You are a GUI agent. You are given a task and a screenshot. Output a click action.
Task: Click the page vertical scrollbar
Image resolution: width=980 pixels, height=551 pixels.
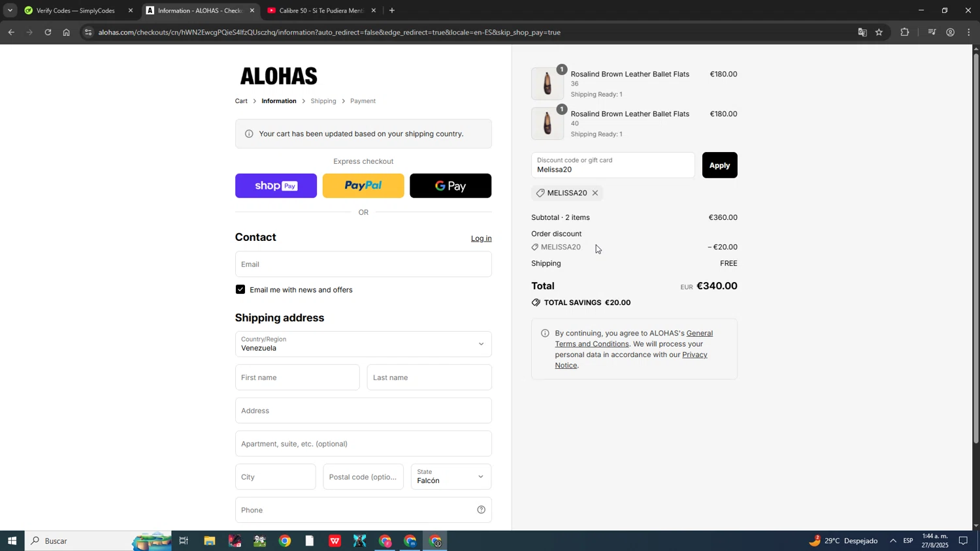976,248
